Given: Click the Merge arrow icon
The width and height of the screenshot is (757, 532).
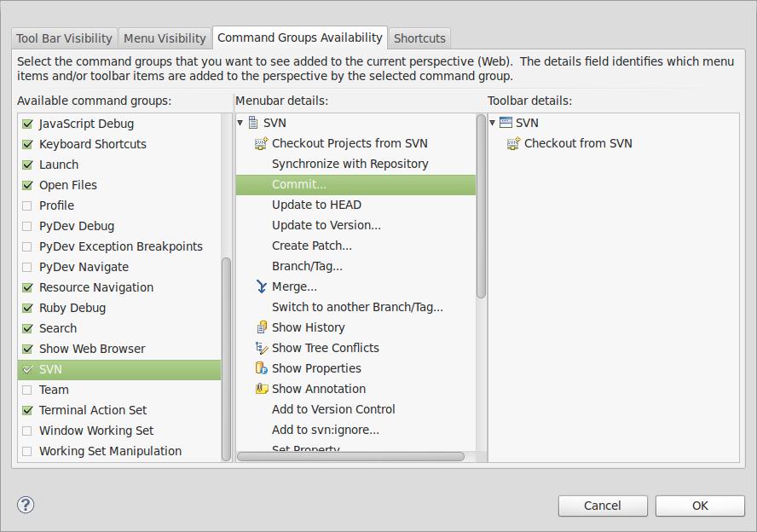Looking at the screenshot, I should pyautogui.click(x=261, y=286).
